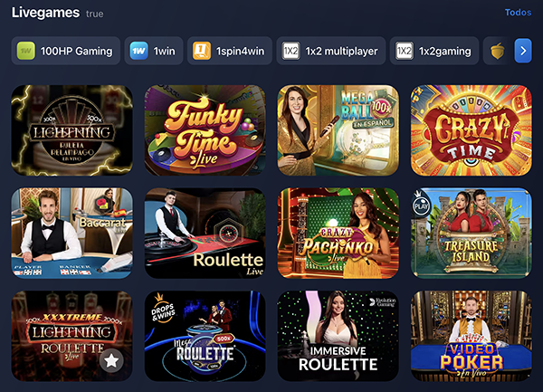This screenshot has width=543, height=392.
Task: Open Treasure Island game tile
Action: [x=471, y=233]
